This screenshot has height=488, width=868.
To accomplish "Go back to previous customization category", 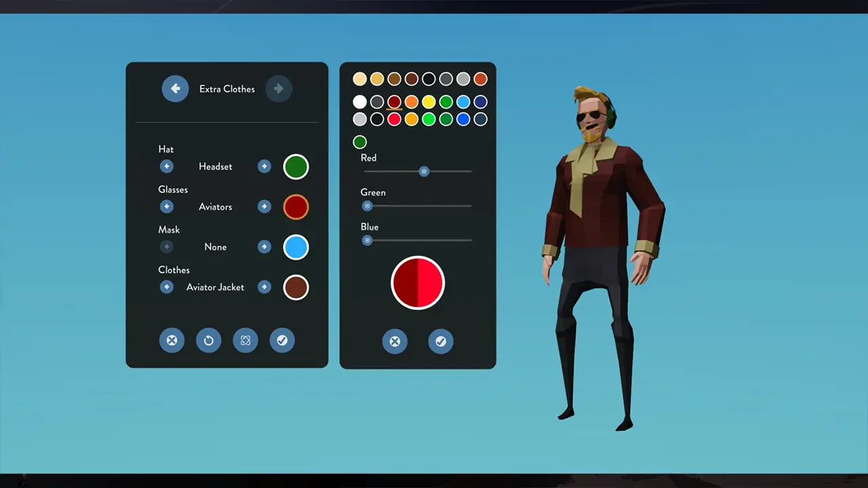I will (x=175, y=89).
